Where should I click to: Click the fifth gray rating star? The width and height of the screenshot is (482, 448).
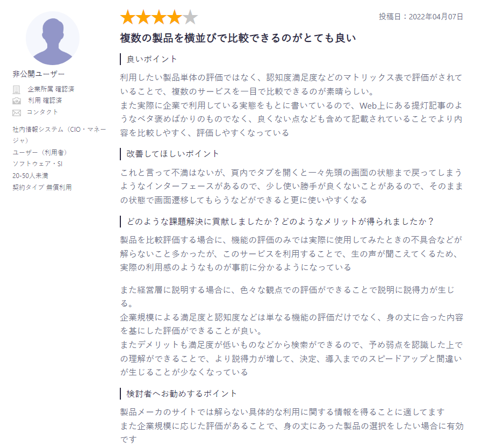(x=190, y=17)
